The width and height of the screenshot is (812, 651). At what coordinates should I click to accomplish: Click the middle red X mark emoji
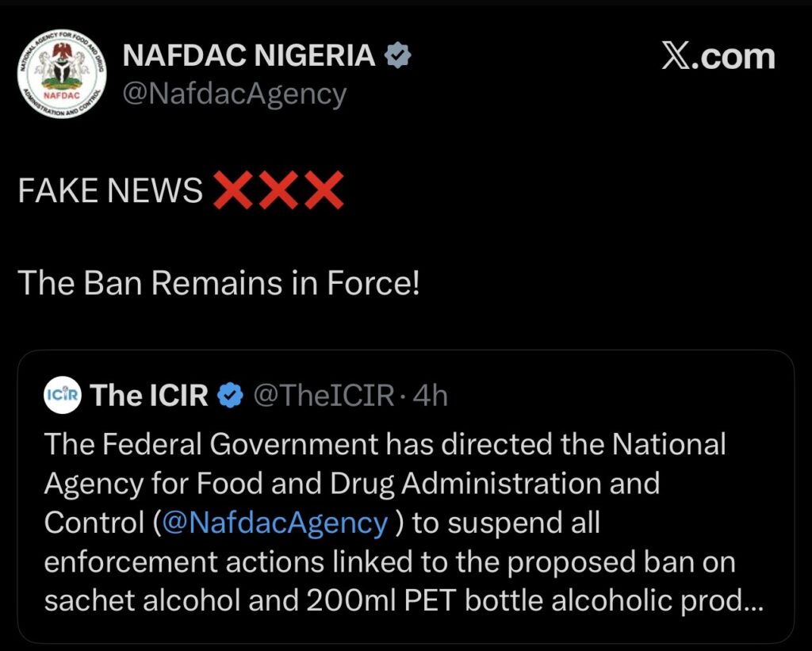(x=278, y=190)
